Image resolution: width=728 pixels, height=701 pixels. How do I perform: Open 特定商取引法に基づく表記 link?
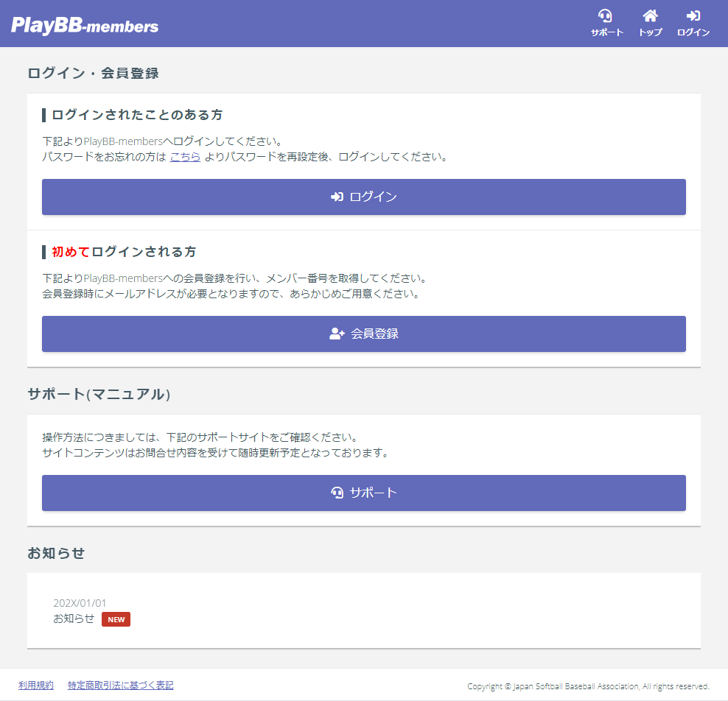121,686
